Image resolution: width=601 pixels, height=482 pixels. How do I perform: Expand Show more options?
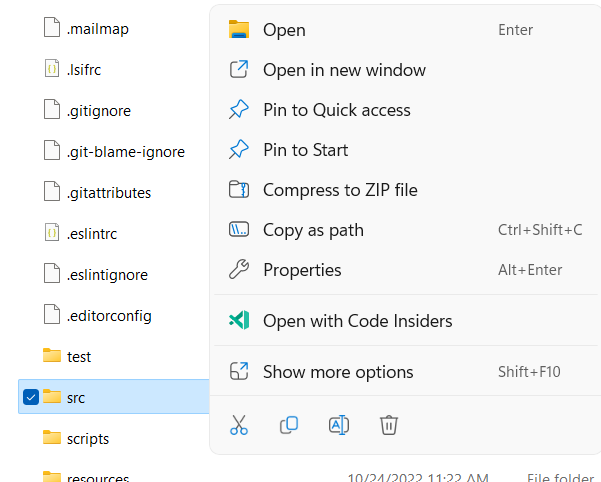click(337, 372)
